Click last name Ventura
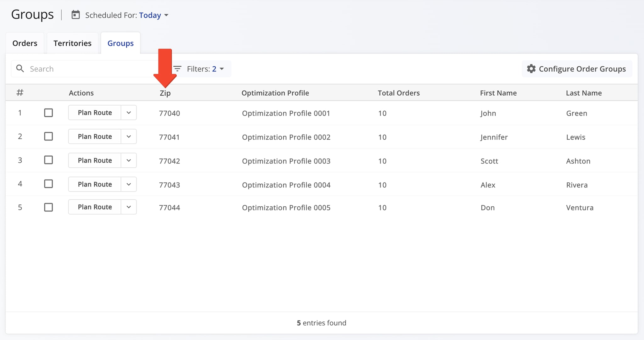This screenshot has height=340, width=644. pos(580,208)
